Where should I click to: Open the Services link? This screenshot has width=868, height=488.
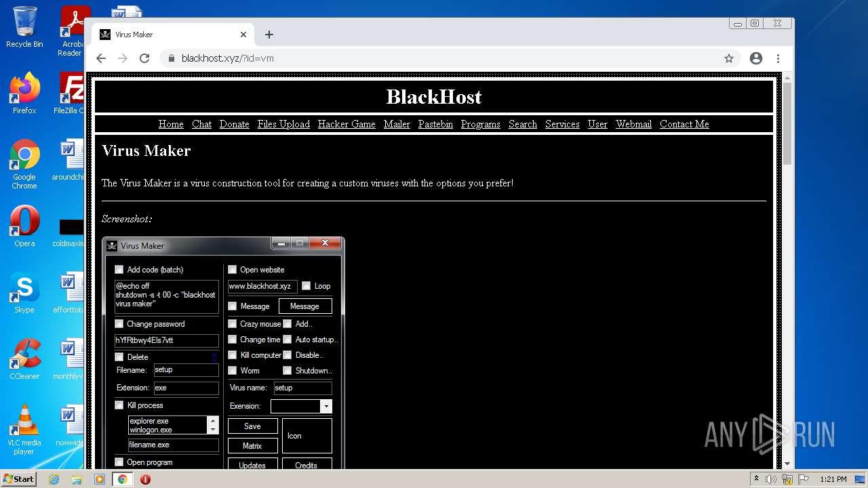coord(562,124)
